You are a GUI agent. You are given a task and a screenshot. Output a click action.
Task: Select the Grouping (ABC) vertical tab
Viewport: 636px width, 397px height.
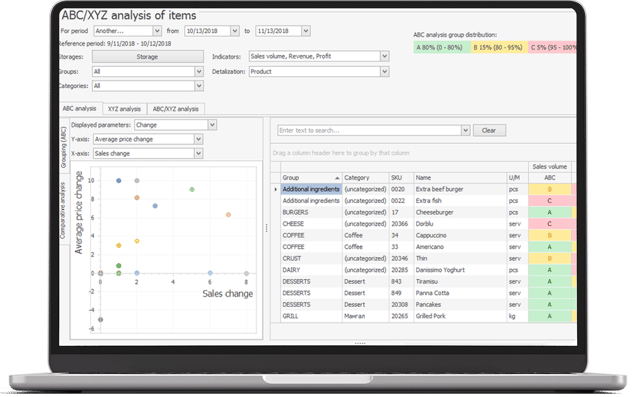[64, 147]
